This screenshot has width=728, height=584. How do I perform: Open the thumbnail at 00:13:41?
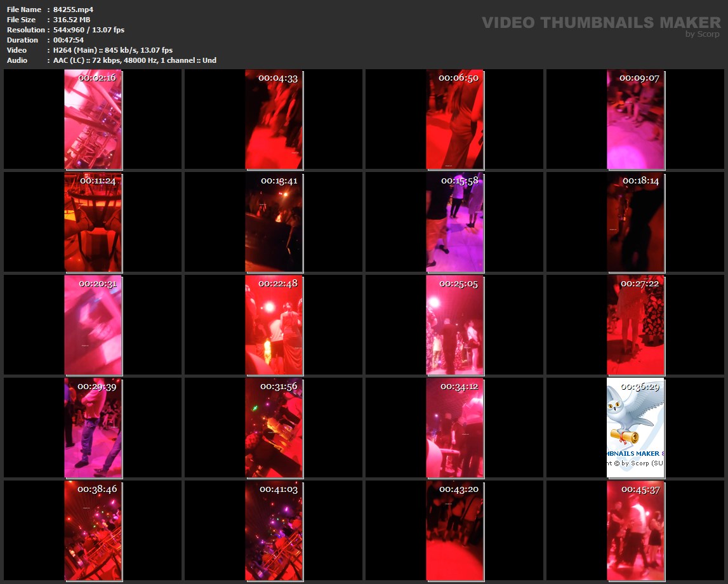pyautogui.click(x=274, y=223)
